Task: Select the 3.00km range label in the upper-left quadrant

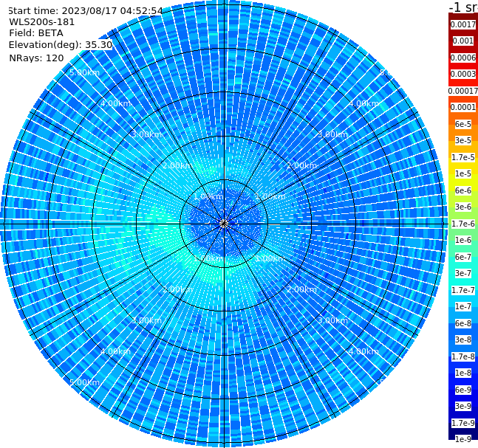Action: pyautogui.click(x=146, y=134)
